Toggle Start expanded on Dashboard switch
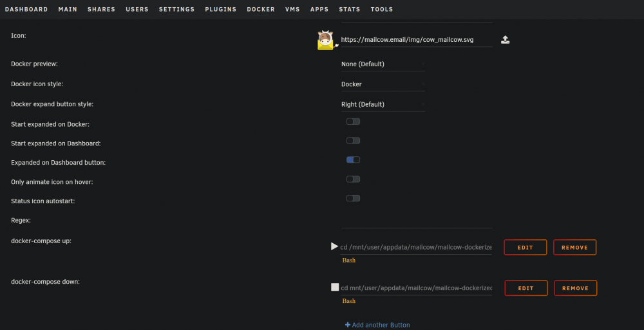The image size is (644, 330). click(353, 141)
